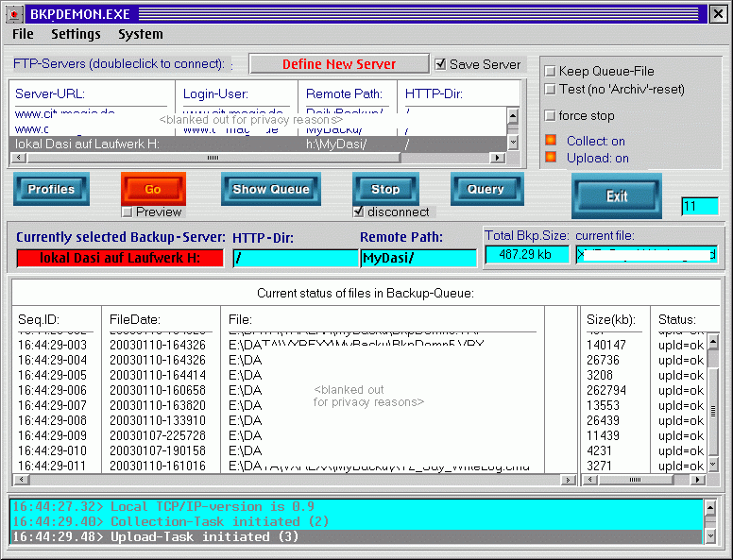The width and height of the screenshot is (733, 560).
Task: Click size panel horizontal scroll left arrow
Action: [590, 480]
